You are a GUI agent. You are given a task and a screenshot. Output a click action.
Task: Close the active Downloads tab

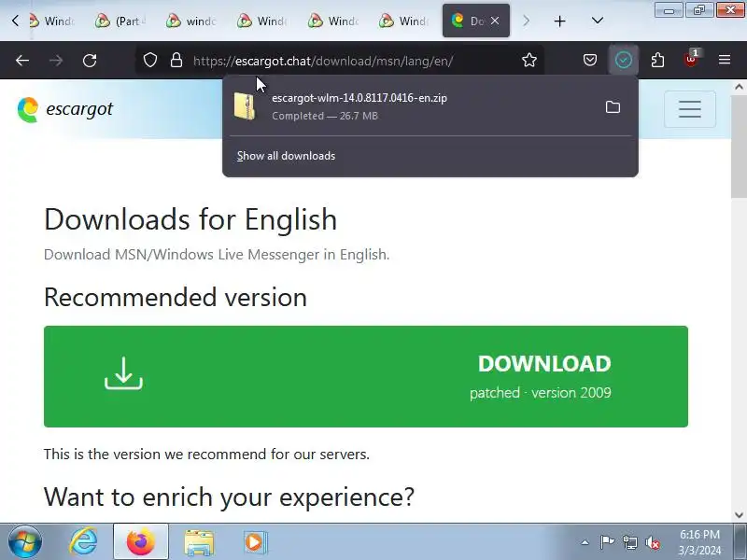click(495, 21)
